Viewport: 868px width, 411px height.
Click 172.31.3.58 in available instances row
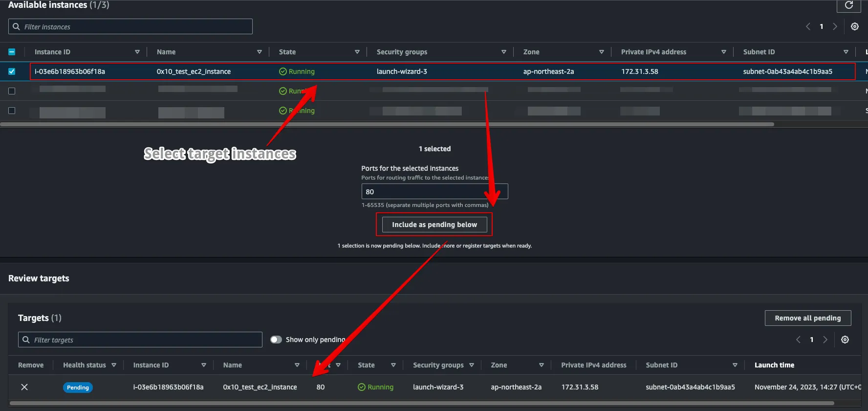tap(640, 71)
